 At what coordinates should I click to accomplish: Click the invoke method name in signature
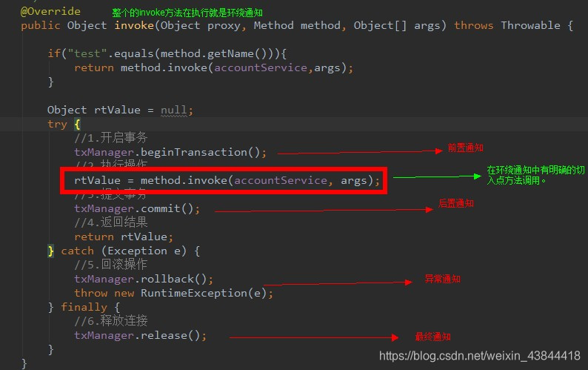tap(134, 25)
